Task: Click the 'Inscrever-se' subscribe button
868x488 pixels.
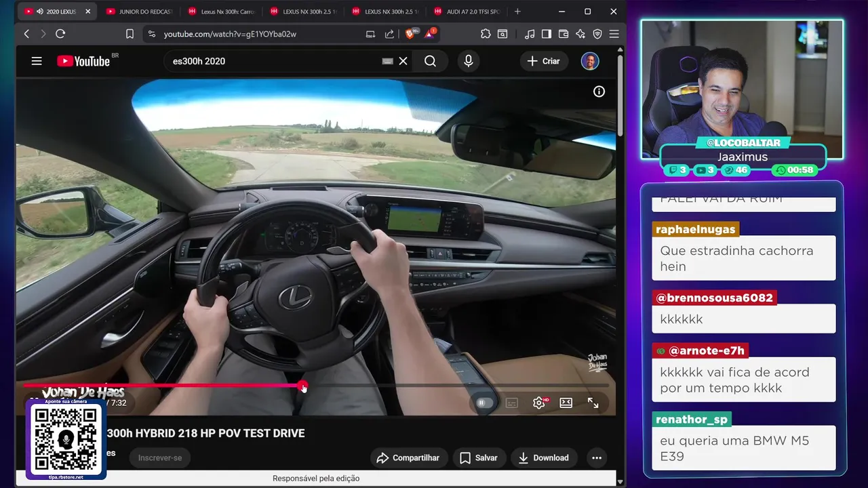Action: pyautogui.click(x=160, y=458)
